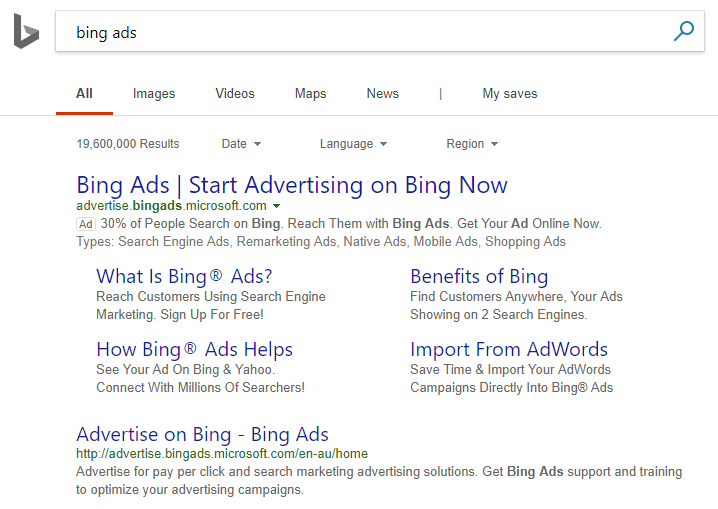
Task: Open "Advertise on Bing - Bing Ads" result
Action: tap(202, 435)
